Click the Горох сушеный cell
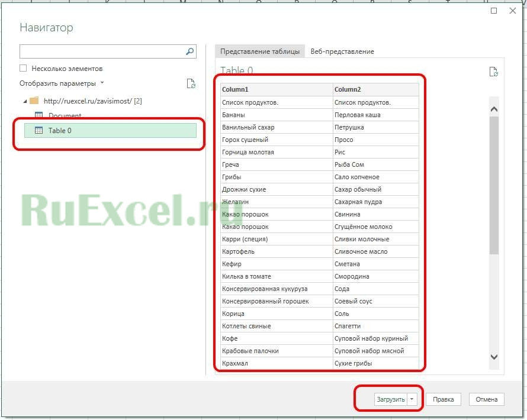This screenshot has width=527, height=420. 277,140
